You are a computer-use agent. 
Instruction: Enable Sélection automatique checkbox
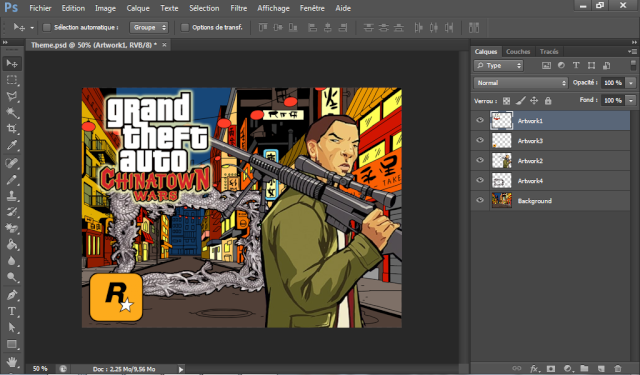(47, 27)
